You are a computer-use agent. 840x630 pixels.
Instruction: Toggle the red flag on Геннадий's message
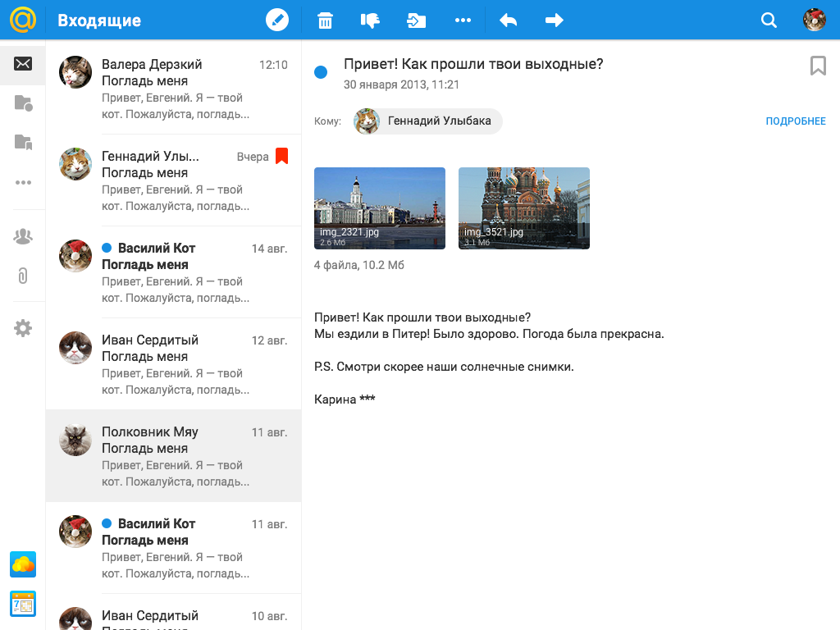[282, 156]
